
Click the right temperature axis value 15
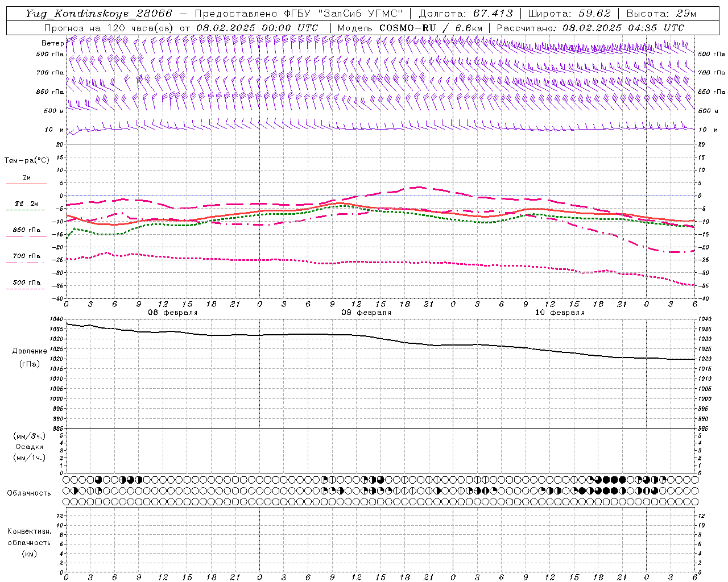[701, 157]
